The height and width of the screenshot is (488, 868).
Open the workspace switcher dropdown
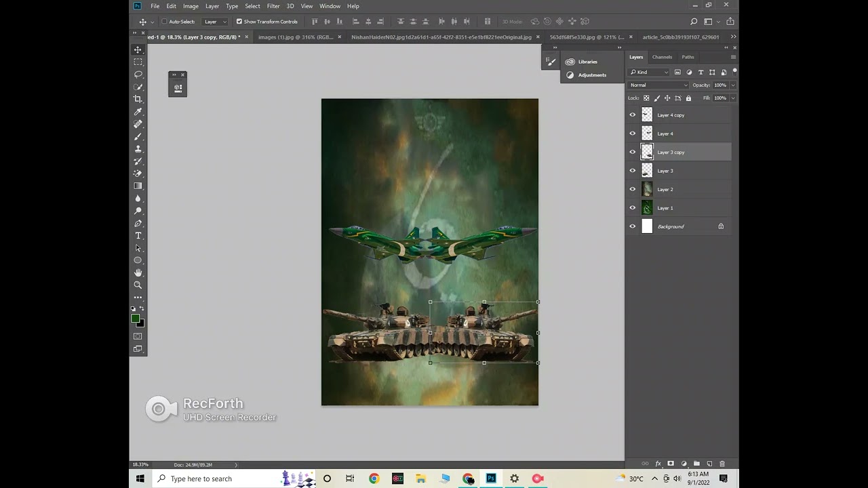click(x=710, y=22)
